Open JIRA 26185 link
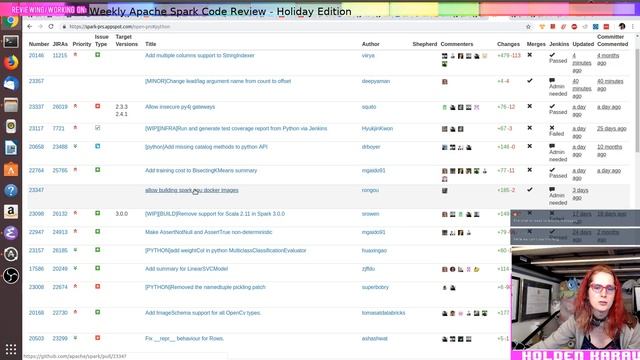 coord(60,251)
